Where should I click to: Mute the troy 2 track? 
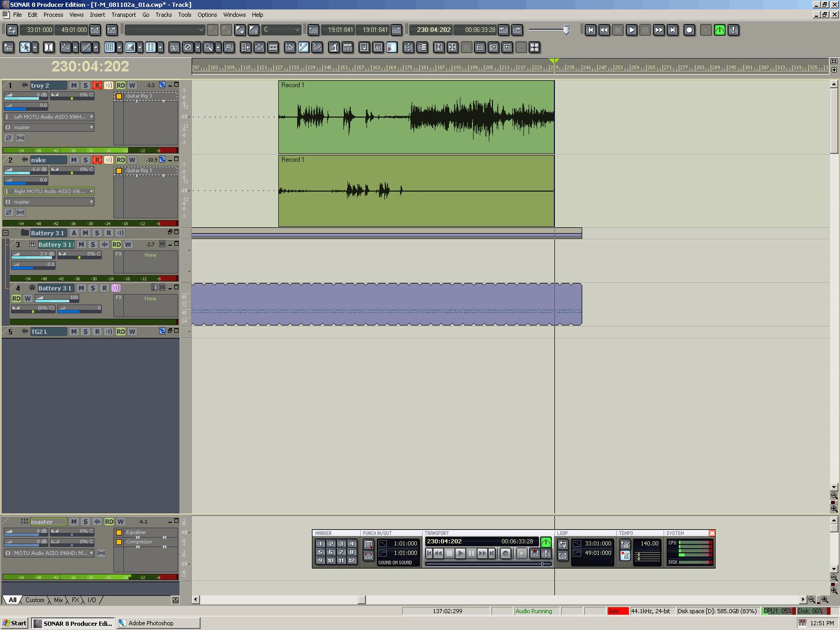(73, 86)
